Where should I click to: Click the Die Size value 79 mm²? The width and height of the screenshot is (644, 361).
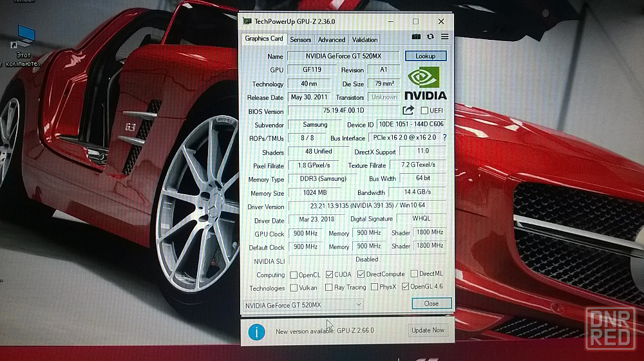(384, 84)
